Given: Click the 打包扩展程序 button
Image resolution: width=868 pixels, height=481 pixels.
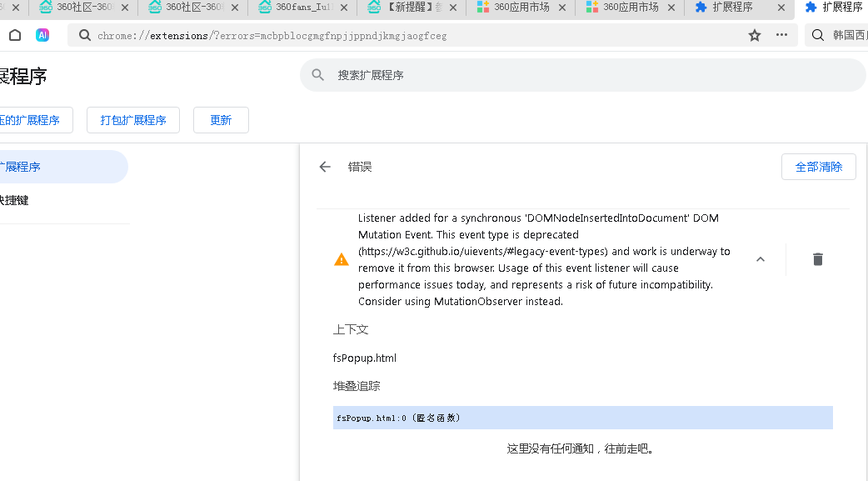Looking at the screenshot, I should coord(132,119).
